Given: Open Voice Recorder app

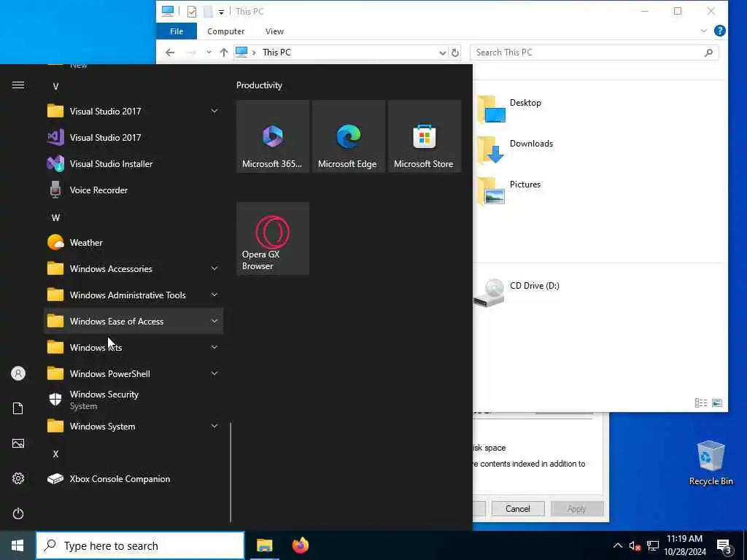Looking at the screenshot, I should (x=133, y=190).
